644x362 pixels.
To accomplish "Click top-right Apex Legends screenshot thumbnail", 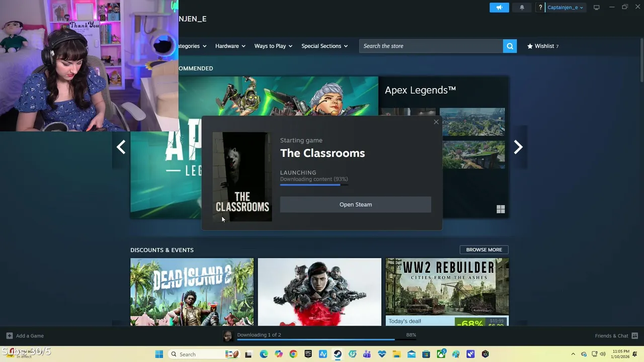I will point(472,122).
